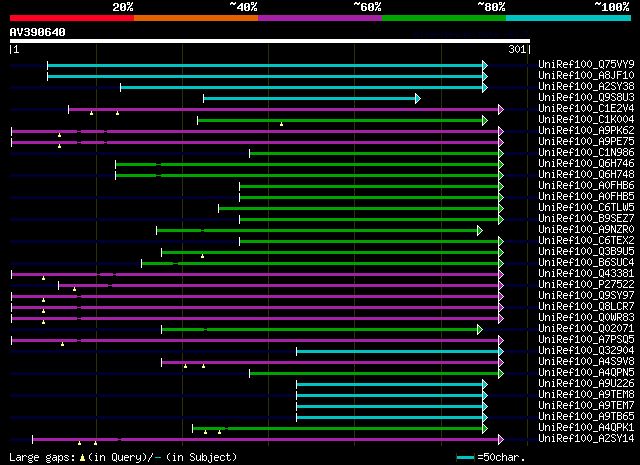The image size is (640, 465).
Task: Click the yellow gap marker under the Q43381 alignment
Action: tap(43, 278)
